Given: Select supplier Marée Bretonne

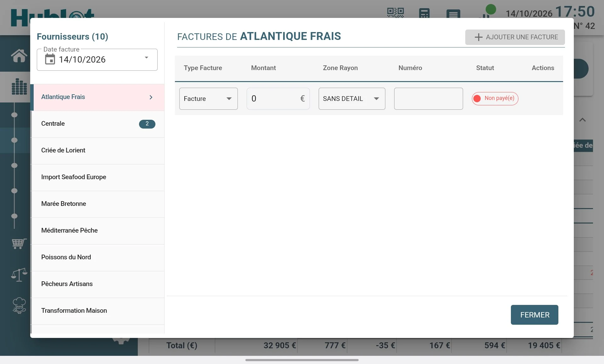Looking at the screenshot, I should (x=98, y=204).
